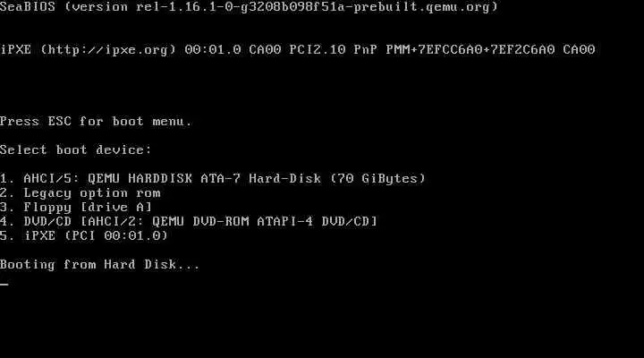
Task: Select the iPXE (PCI 00:01.0) boot entry
Action: pyautogui.click(x=84, y=235)
